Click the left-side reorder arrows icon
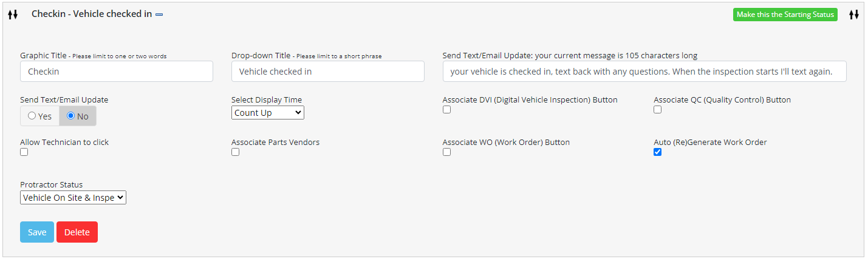The height and width of the screenshot is (259, 868). coord(13,15)
